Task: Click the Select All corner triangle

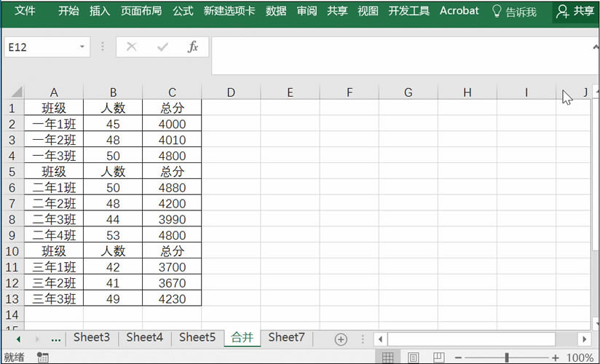Action: point(17,92)
